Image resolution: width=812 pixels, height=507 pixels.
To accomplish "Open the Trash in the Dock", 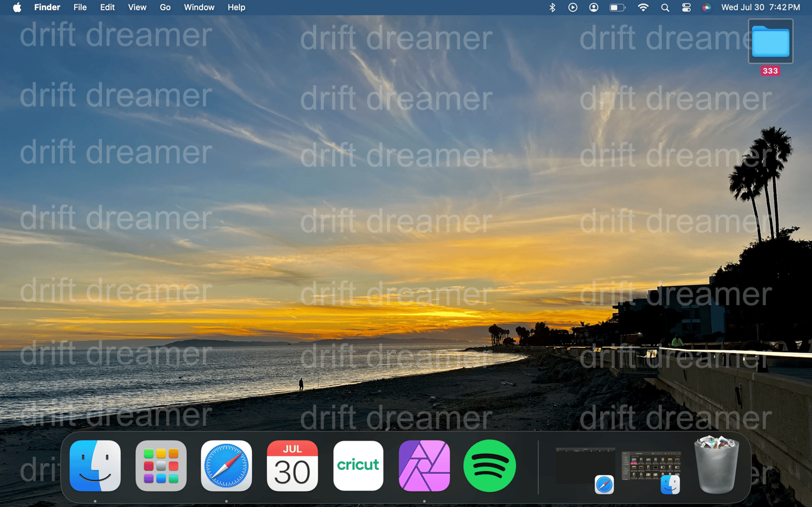I will coord(717,465).
